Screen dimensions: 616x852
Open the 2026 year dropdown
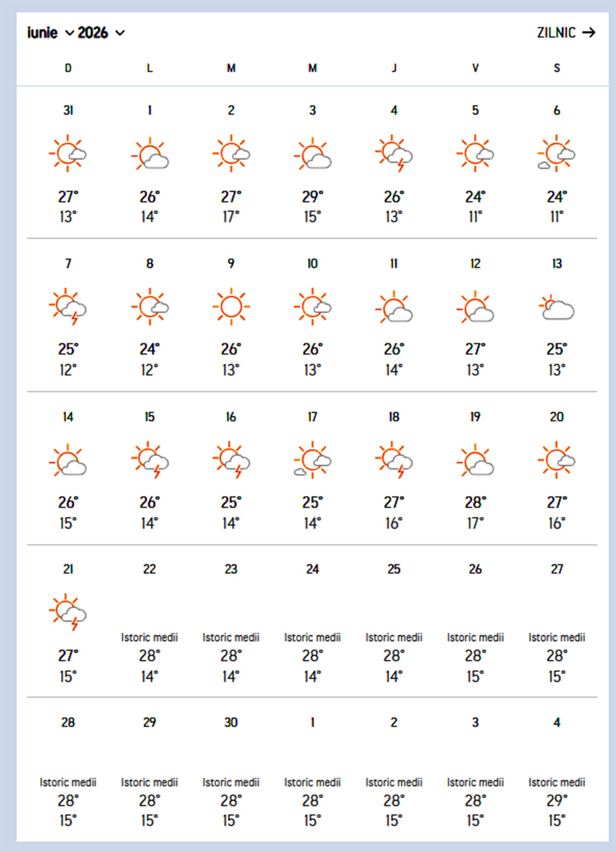pos(93,33)
